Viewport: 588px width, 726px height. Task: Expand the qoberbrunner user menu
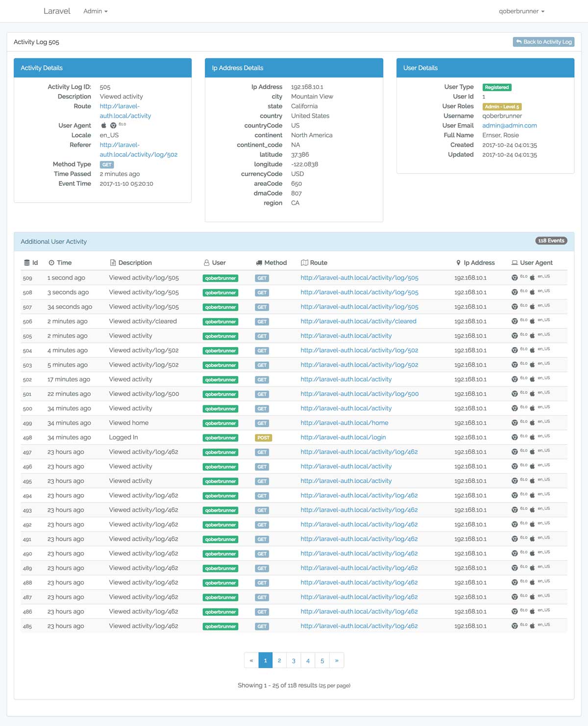point(521,11)
